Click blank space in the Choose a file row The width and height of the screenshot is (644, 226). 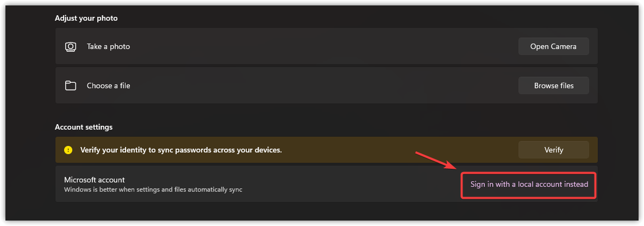tap(320, 85)
